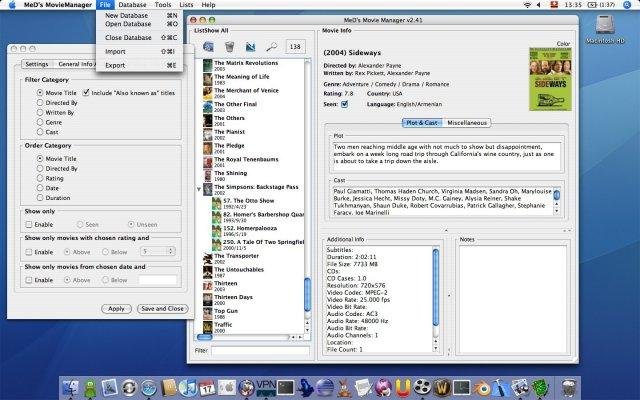Launch Safari compass icon in dock
Viewport: 640px width, 400px height.
(x=149, y=388)
